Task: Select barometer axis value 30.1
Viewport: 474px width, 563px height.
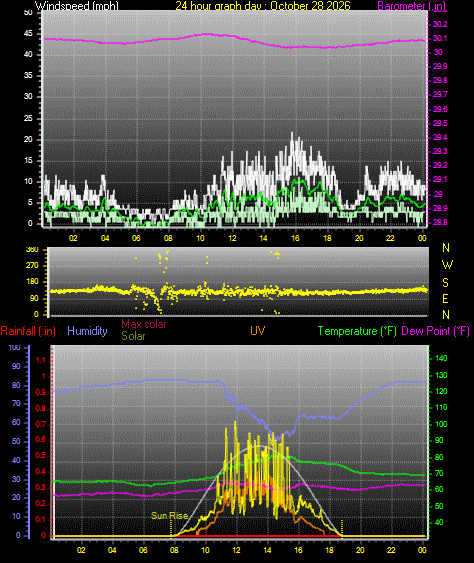Action: click(440, 38)
